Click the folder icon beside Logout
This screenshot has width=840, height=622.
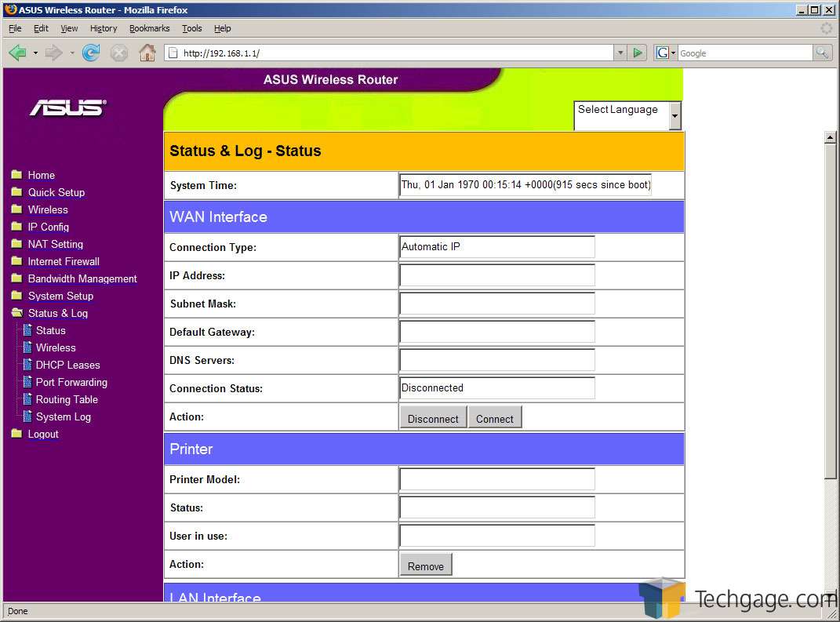click(16, 434)
